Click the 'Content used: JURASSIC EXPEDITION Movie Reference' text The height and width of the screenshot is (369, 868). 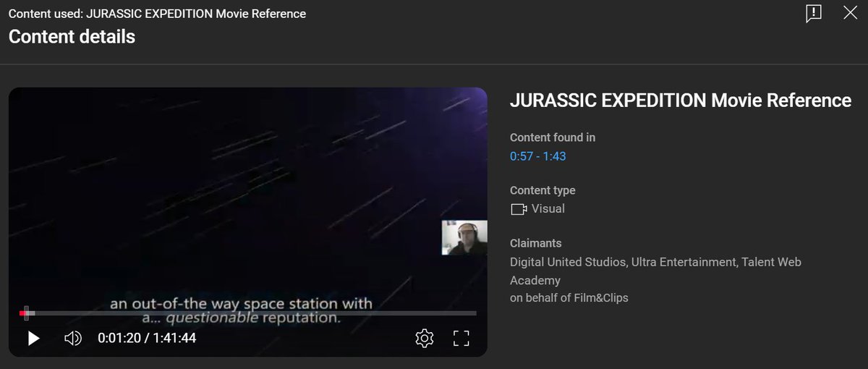click(157, 14)
